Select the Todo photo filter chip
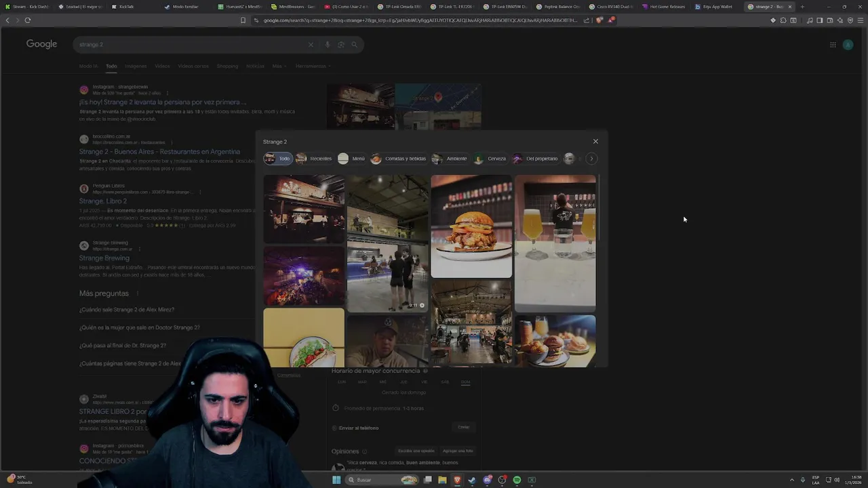The height and width of the screenshot is (488, 868). [277, 159]
